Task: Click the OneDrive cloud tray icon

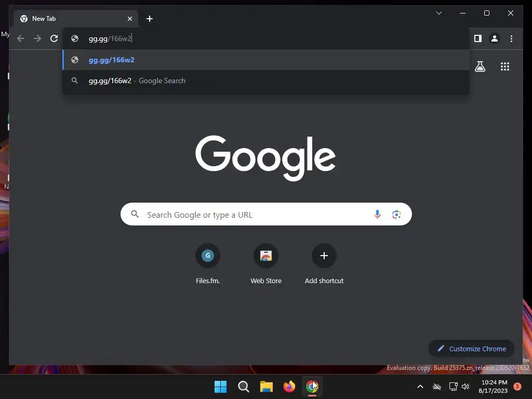Action: pyautogui.click(x=437, y=387)
